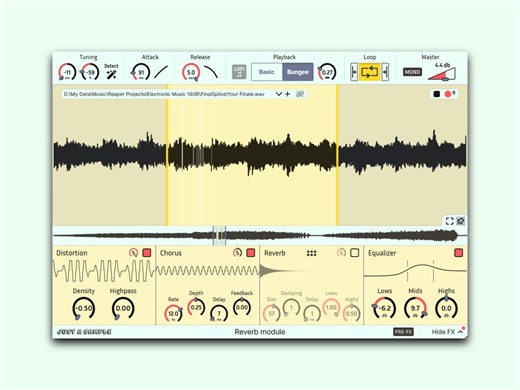Click the JUST A SAMPLE logo
The height and width of the screenshot is (390, 520).
84,332
